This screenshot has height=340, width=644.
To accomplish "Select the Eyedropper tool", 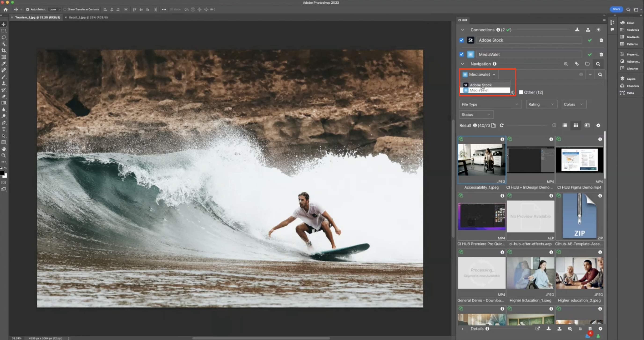I will (x=4, y=64).
